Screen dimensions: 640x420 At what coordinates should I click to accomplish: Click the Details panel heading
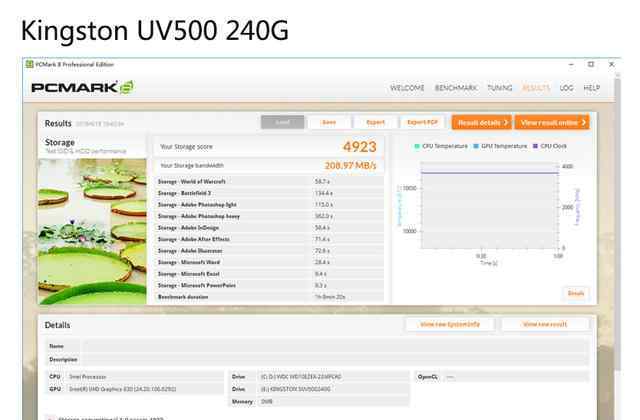tap(58, 325)
